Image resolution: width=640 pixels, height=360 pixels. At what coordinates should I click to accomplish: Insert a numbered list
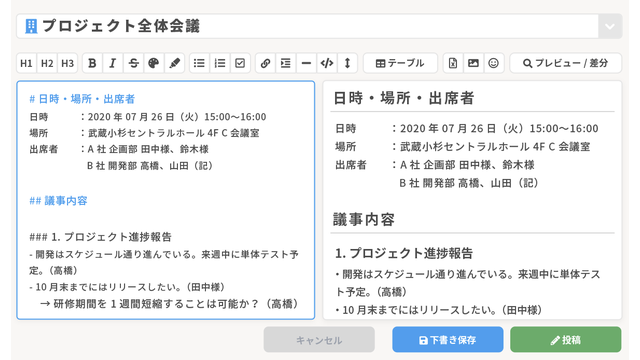pos(220,63)
